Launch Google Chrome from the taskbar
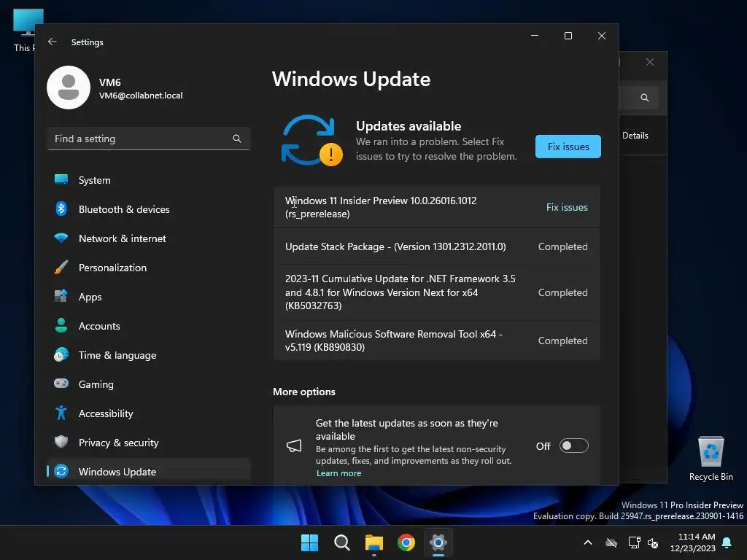 point(406,542)
